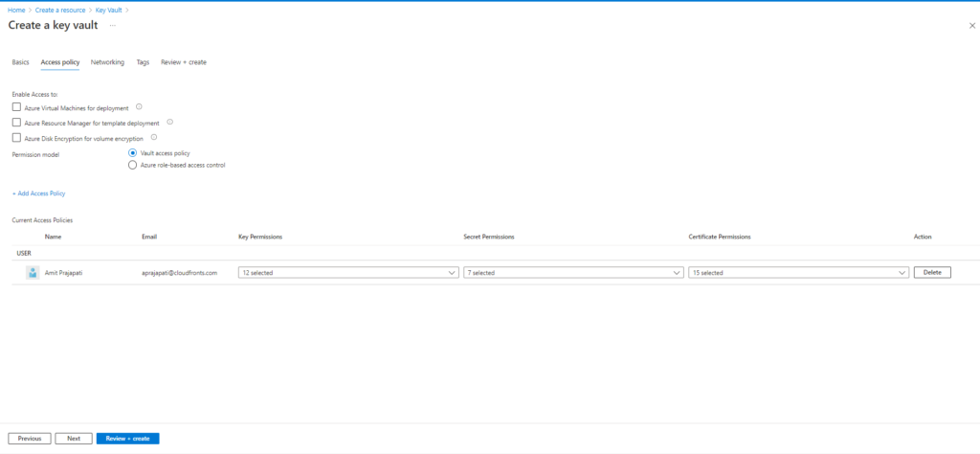The height and width of the screenshot is (454, 980).
Task: Click the Permission model label
Action: click(33, 154)
